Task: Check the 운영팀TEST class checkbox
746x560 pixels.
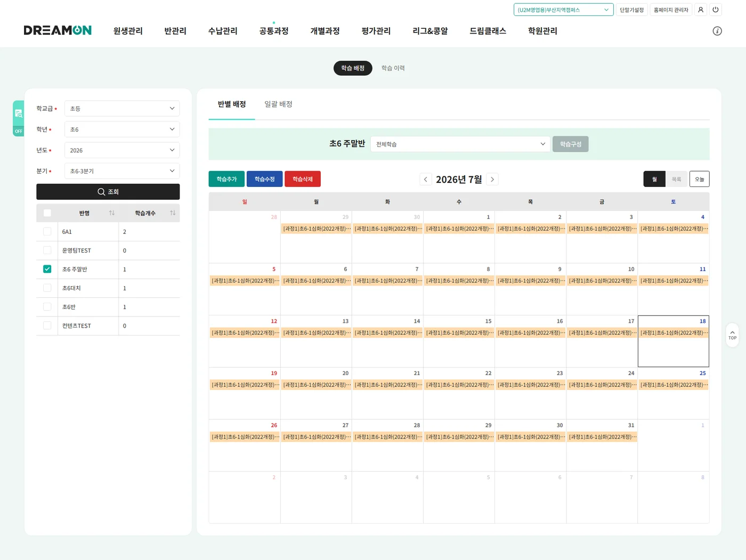Action: tap(47, 250)
